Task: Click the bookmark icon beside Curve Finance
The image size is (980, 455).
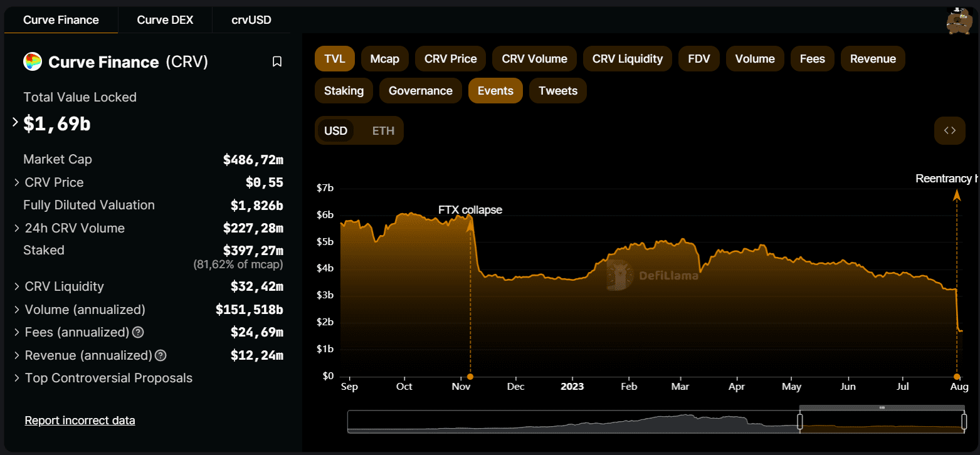Action: click(277, 61)
